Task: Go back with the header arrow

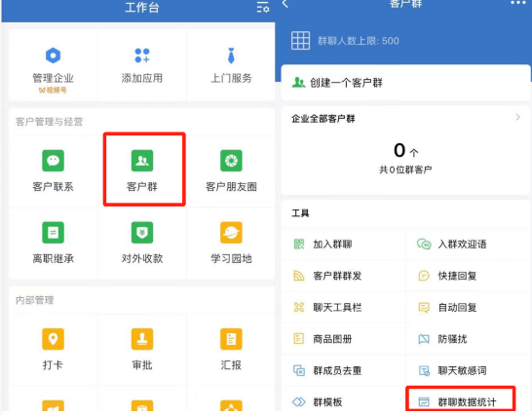Action: [x=285, y=4]
